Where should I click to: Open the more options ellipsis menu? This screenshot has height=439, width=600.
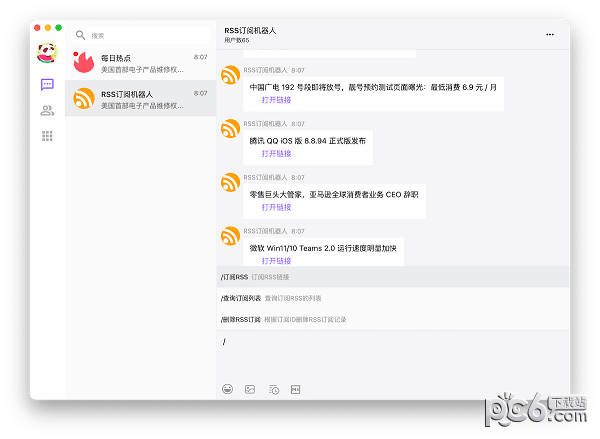(x=550, y=34)
